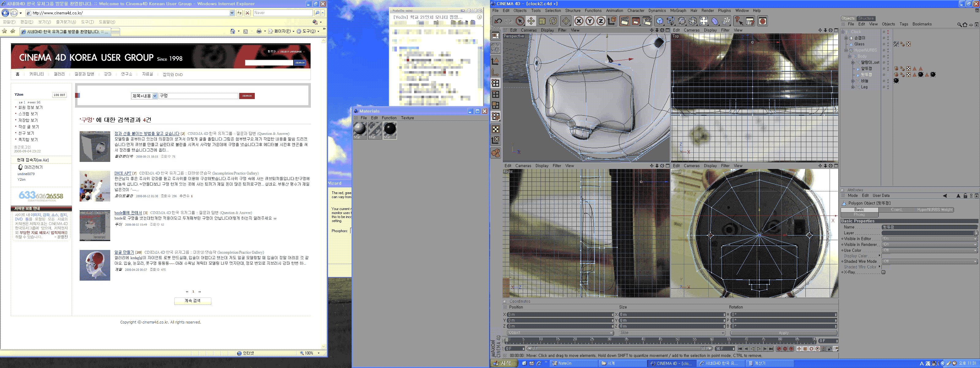Switch world/object coordinate system icon

(612, 21)
